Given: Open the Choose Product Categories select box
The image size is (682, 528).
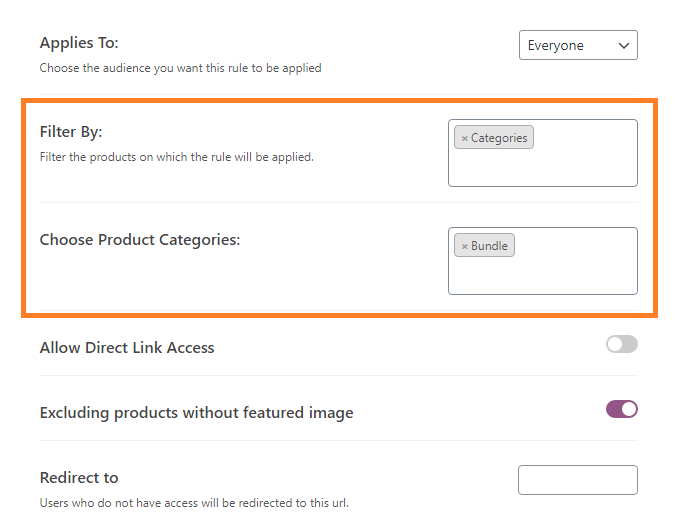Looking at the screenshot, I should pyautogui.click(x=543, y=261).
